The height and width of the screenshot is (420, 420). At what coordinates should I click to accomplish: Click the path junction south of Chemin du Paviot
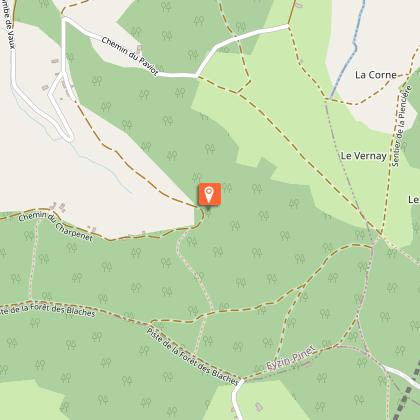click(237, 92)
